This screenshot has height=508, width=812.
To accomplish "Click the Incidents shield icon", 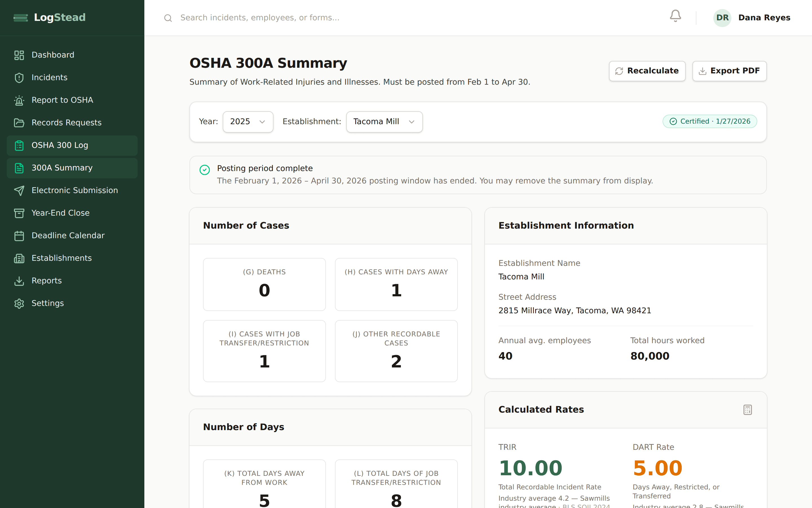I will (x=19, y=78).
